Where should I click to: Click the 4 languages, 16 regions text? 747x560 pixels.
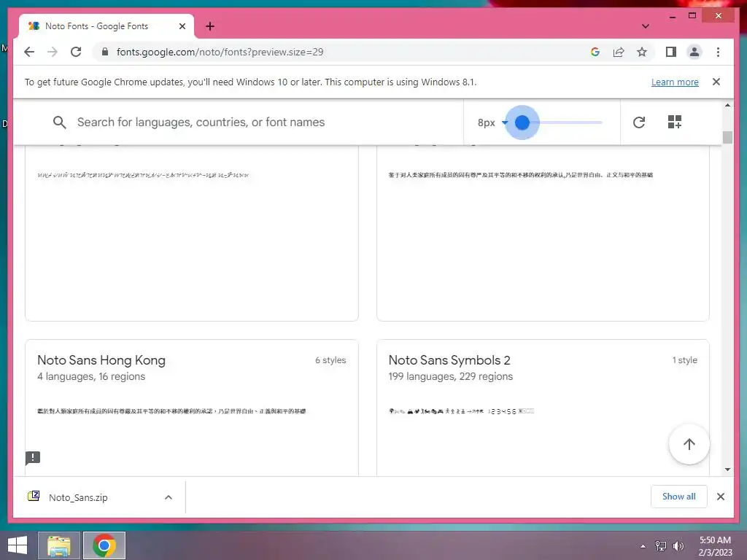coord(91,376)
